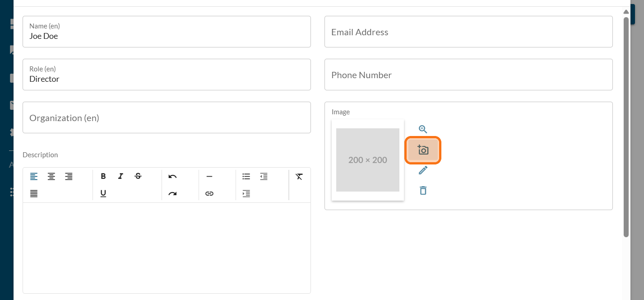Clear text formatting in description editor
This screenshot has width=644, height=300.
tap(299, 176)
